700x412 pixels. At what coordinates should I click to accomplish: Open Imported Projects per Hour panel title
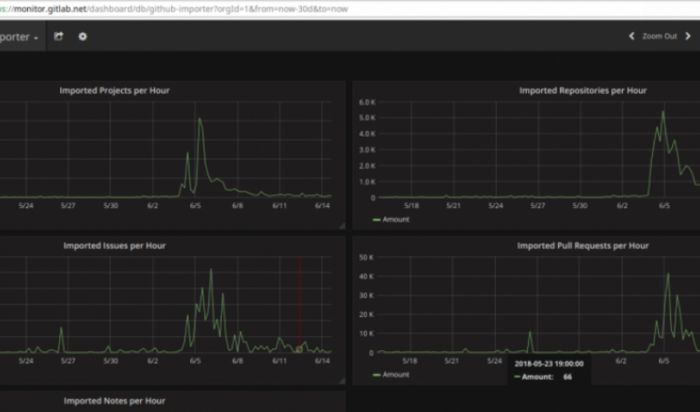(114, 91)
